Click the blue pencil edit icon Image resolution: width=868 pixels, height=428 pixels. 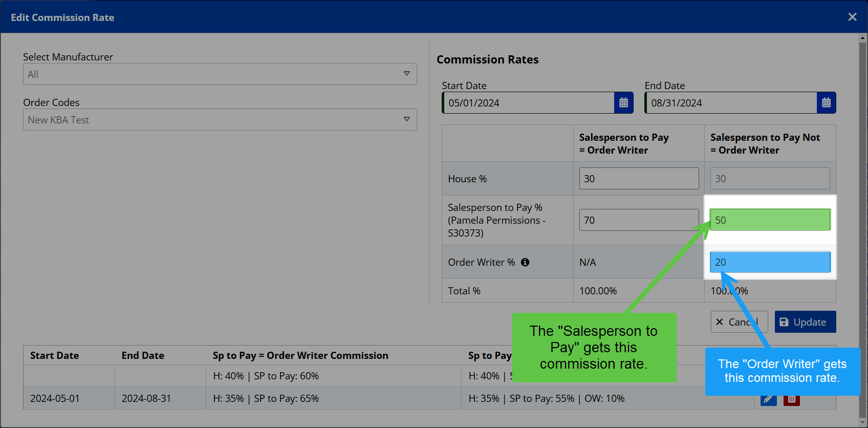click(x=768, y=400)
